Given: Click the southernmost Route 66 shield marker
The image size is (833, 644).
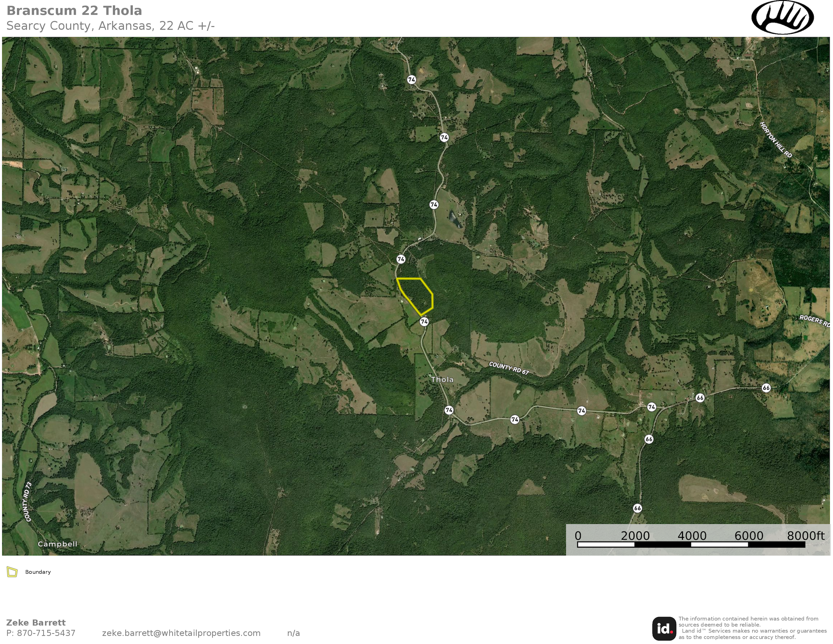Looking at the screenshot, I should (x=637, y=508).
